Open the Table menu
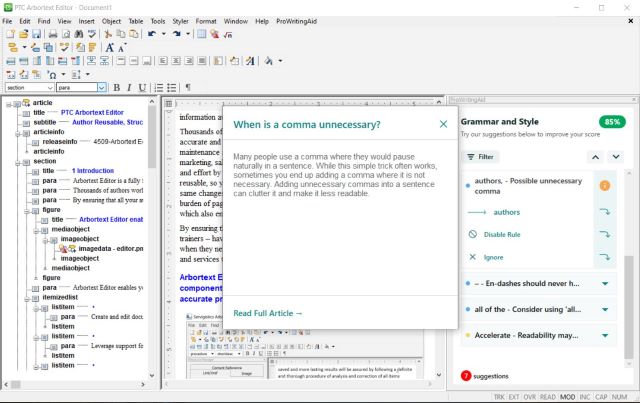Screen dimensions: 640x403 coord(136,21)
